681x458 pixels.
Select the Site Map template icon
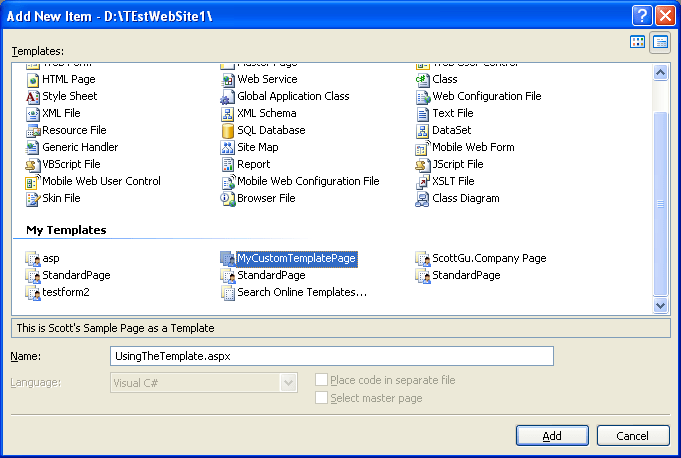coord(228,148)
